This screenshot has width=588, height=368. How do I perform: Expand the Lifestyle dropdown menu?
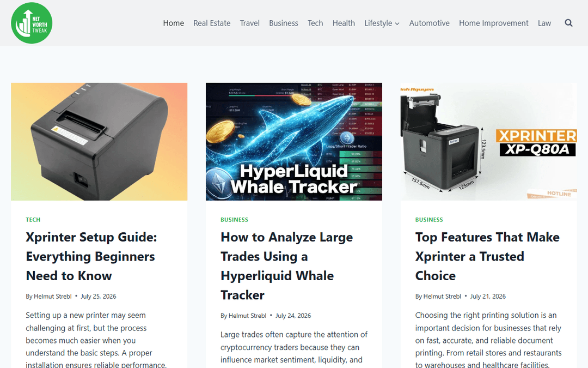[382, 23]
